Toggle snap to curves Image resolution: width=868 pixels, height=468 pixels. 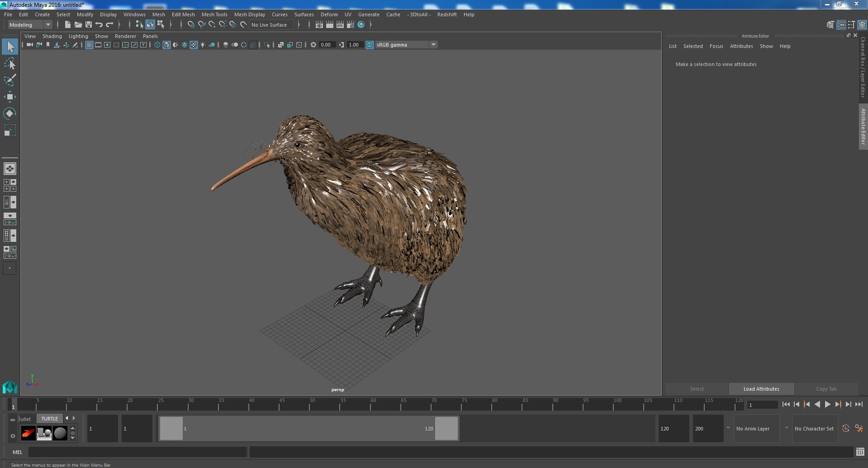[x=202, y=25]
